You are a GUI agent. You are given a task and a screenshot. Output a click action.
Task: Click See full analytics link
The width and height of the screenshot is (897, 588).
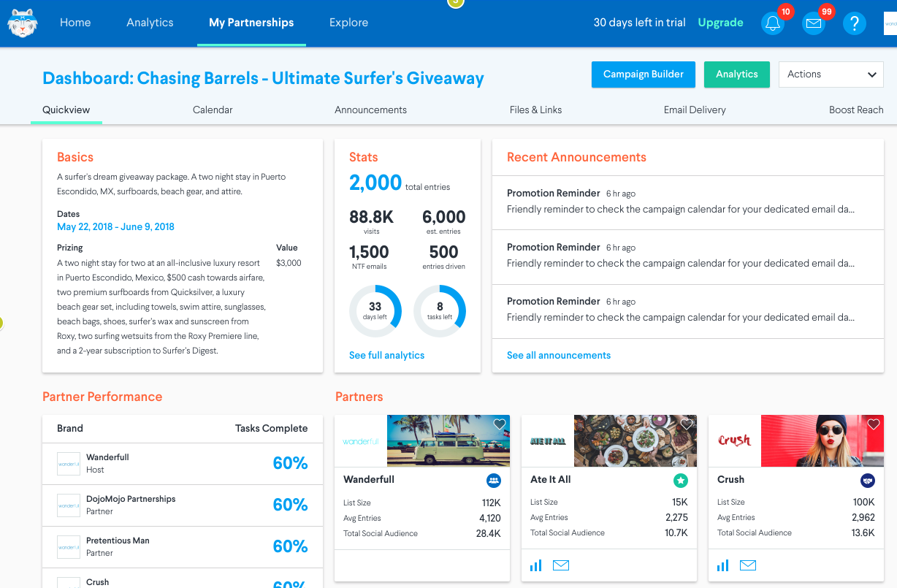click(x=386, y=356)
